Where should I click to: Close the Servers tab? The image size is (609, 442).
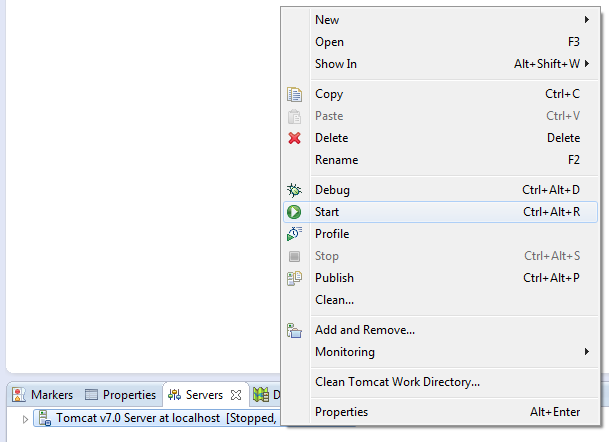point(237,395)
